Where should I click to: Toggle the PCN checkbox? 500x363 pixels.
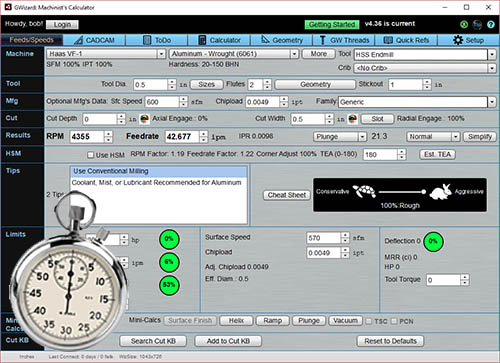click(394, 321)
